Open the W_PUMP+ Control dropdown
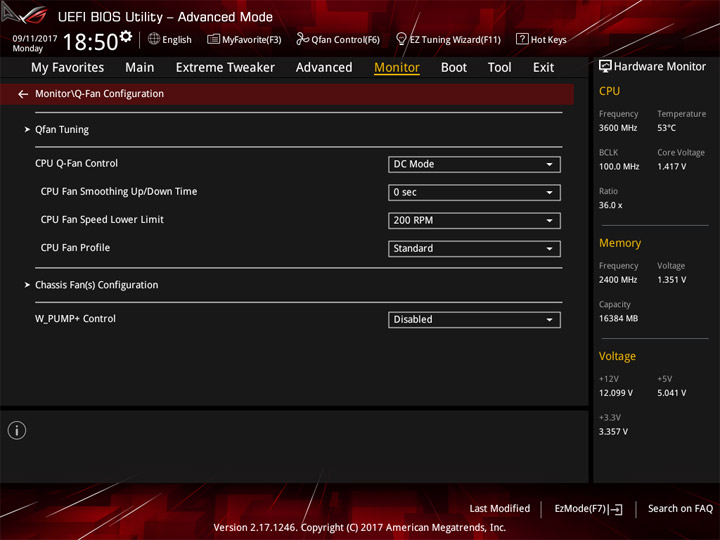720x540 pixels. coord(474,320)
